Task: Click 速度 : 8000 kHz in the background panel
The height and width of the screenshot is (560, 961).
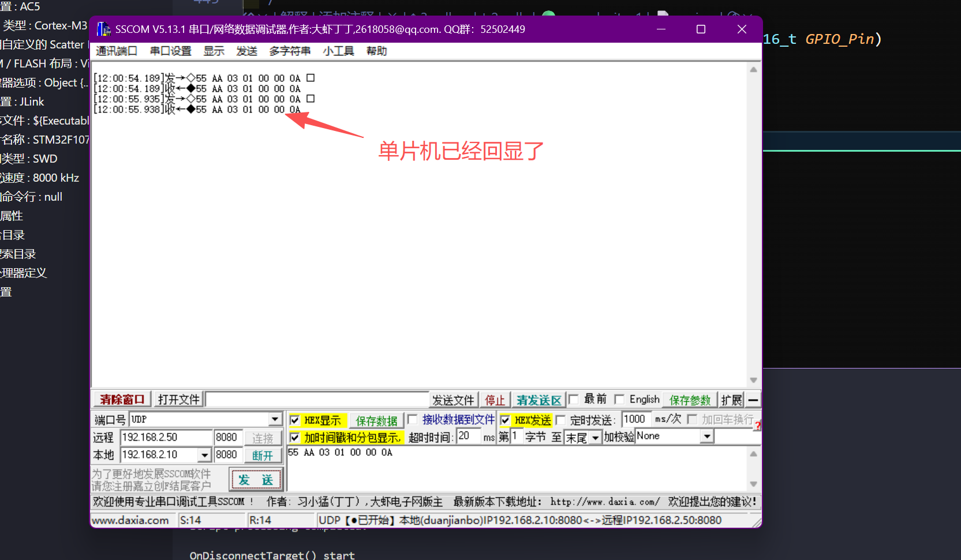Action: coord(39,178)
